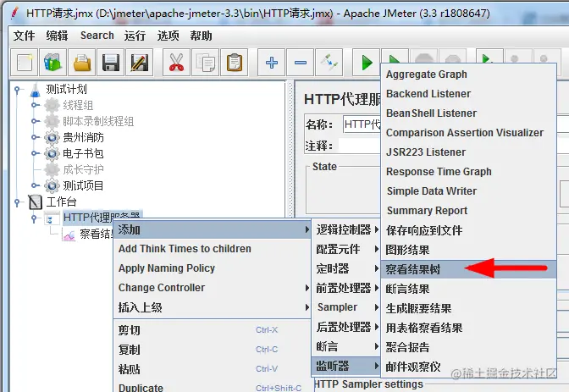Click the 工作台 workbench icon
The width and height of the screenshot is (569, 392).
tap(36, 202)
